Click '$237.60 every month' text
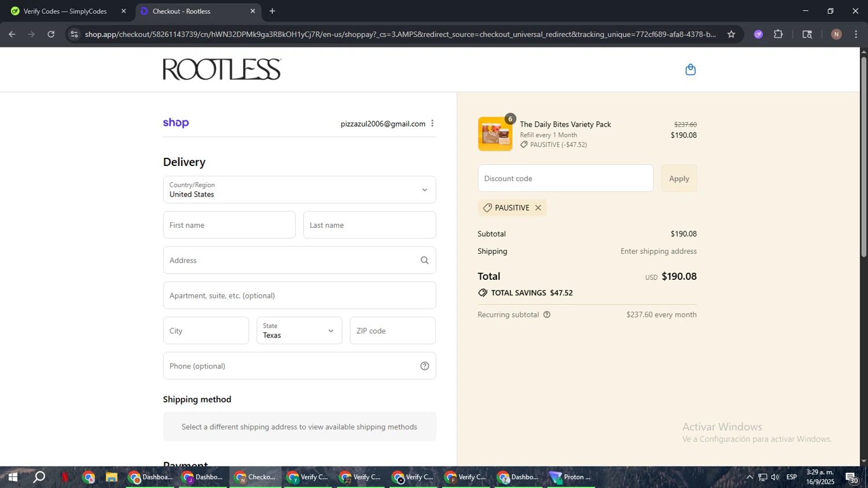The height and width of the screenshot is (488, 868). point(661,315)
